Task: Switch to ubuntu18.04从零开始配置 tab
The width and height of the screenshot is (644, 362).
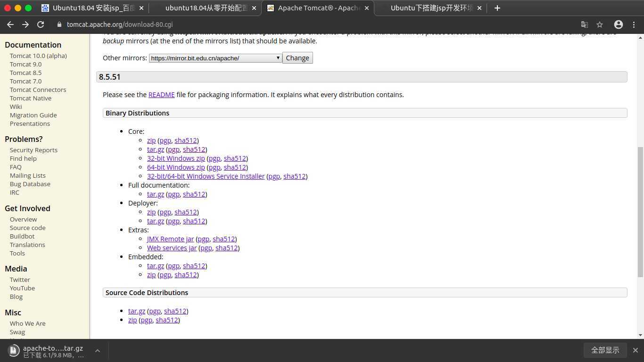Action: coord(205,8)
